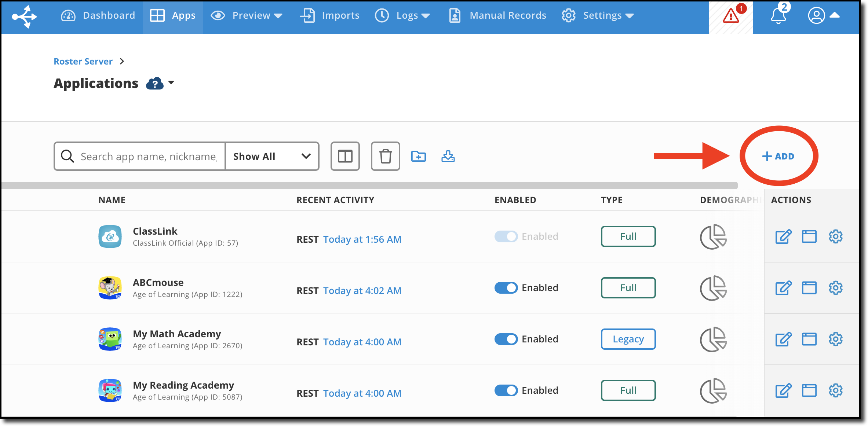
Task: Click edit pencil icon for My Math Academy
Action: pos(783,339)
